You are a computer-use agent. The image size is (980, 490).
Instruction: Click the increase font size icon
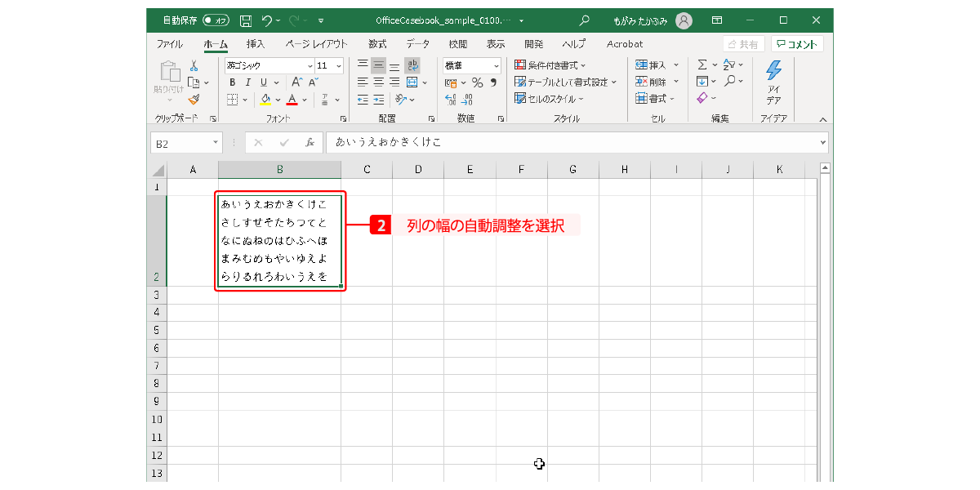pos(297,82)
